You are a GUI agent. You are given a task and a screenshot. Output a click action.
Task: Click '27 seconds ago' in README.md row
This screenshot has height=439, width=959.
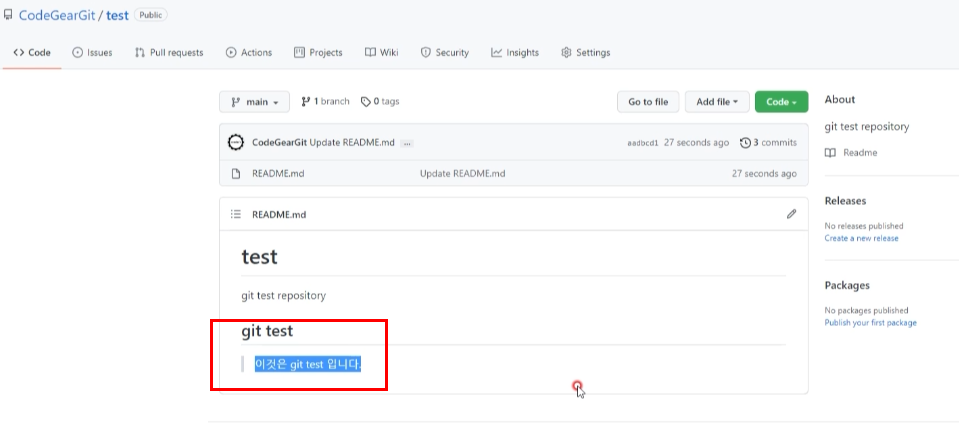pos(765,174)
